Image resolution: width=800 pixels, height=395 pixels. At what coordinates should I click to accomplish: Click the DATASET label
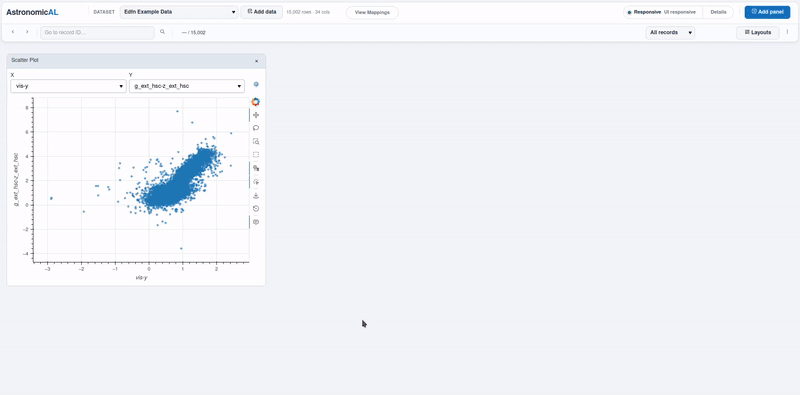coord(104,12)
